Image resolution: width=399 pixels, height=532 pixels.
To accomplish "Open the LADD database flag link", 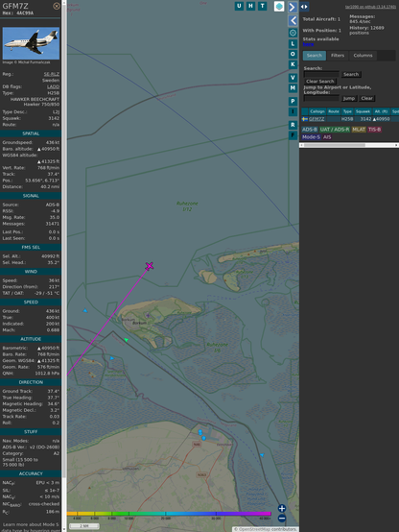I will pos(53,86).
